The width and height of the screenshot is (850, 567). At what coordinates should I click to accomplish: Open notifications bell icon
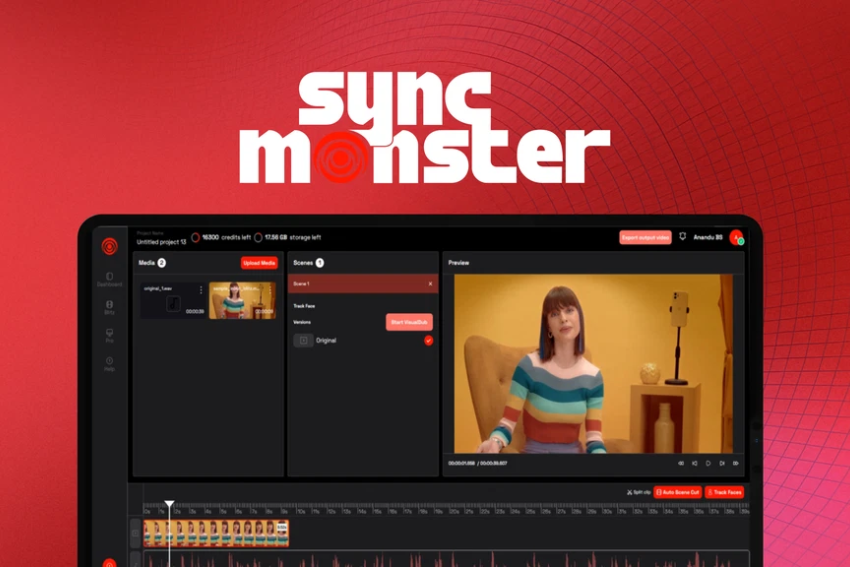682,237
